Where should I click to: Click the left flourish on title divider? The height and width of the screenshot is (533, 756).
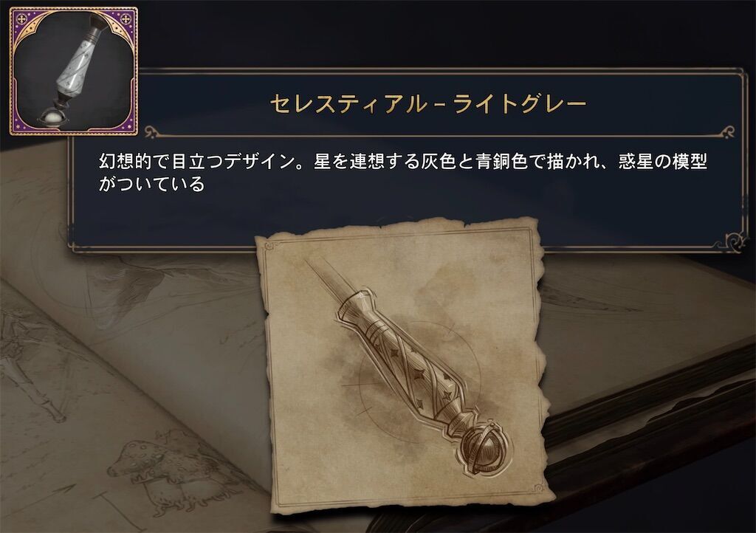coord(157,131)
